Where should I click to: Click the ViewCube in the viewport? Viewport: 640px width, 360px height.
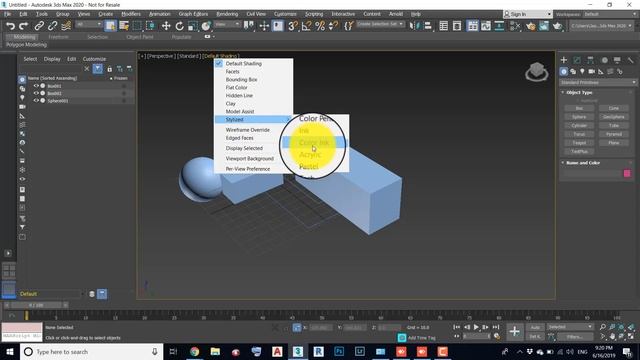536,72
